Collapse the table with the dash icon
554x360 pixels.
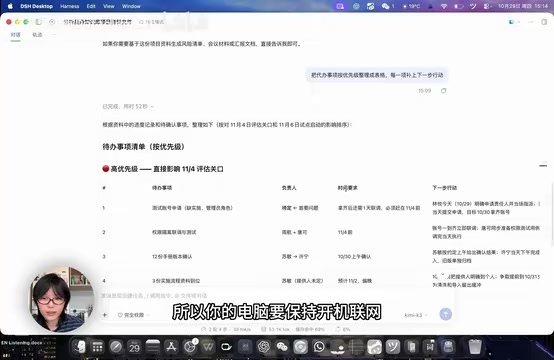543,165
